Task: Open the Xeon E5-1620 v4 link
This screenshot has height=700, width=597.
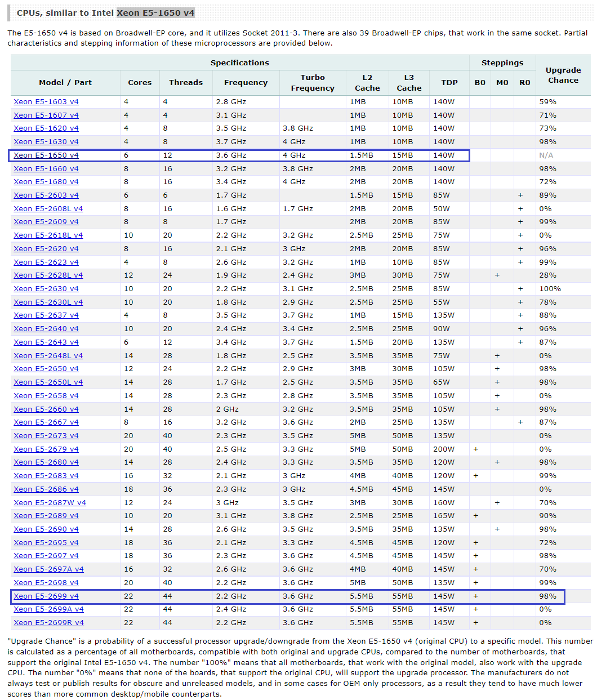Action: [46, 128]
